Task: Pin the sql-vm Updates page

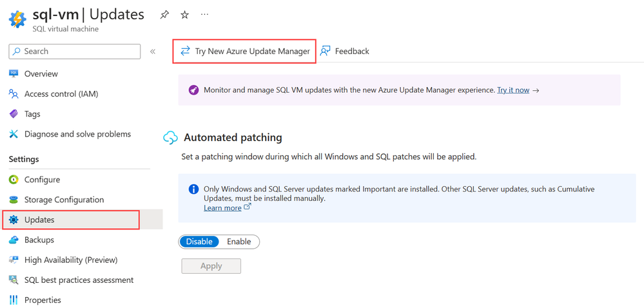Action: click(164, 15)
